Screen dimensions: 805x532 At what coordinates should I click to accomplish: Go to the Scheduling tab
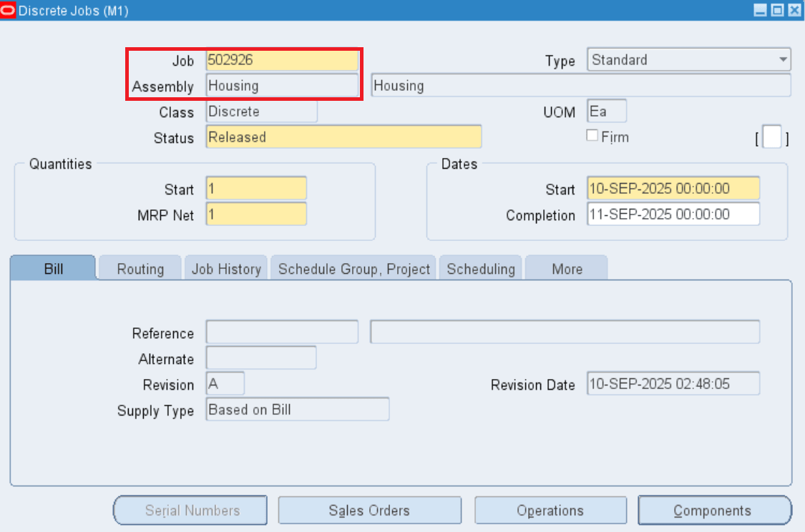pos(481,269)
